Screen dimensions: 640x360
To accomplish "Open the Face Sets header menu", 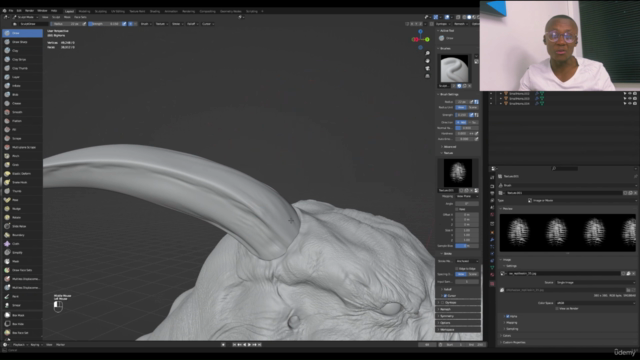I will (80, 17).
